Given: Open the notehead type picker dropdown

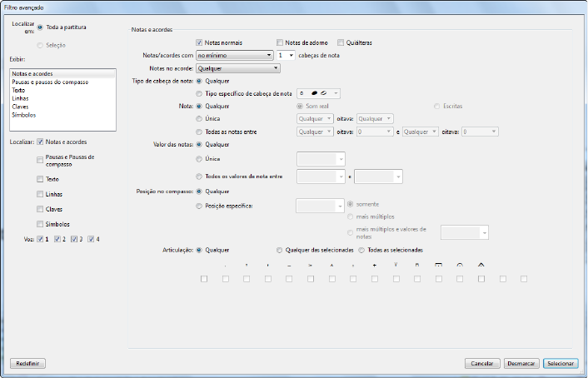Looking at the screenshot, I should click(x=318, y=93).
